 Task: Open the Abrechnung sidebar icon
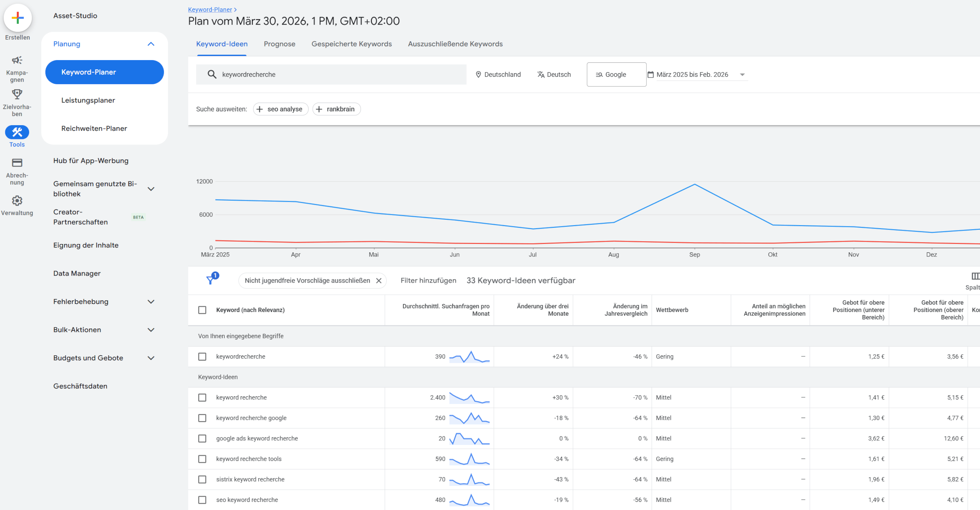point(17,163)
